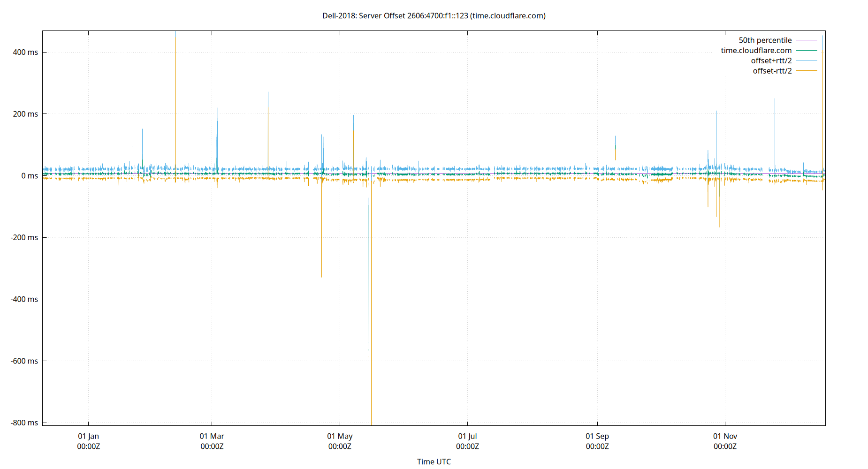Select the '01 Nov 00:00Z' tick label
This screenshot has height=469, width=868.
pos(725,441)
